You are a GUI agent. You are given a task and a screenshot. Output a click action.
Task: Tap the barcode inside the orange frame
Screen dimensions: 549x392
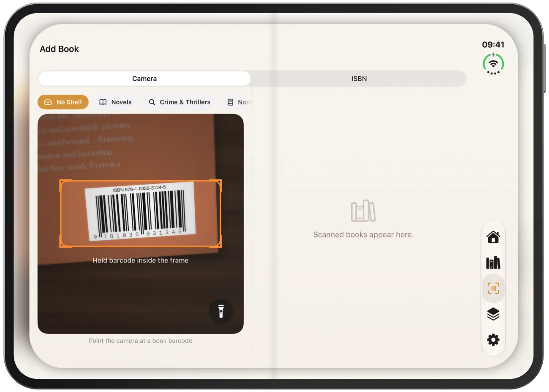tap(141, 211)
